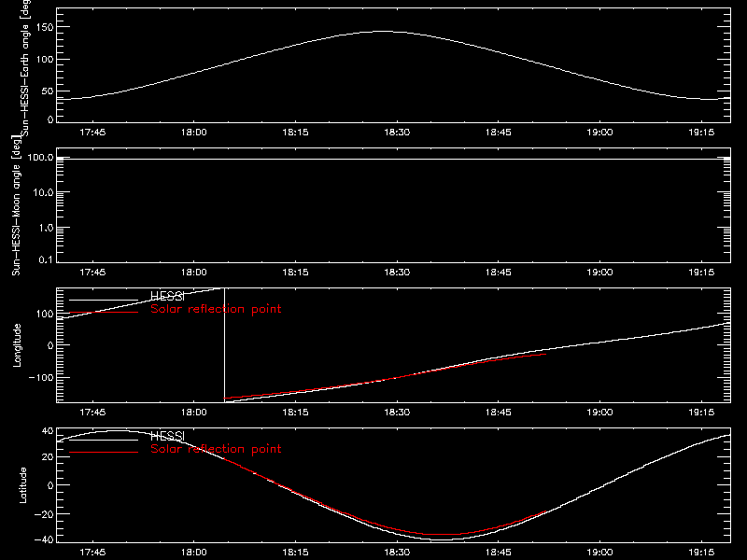
Task: Click 18:30 time label under Sun-HESSI-Earth plot
Action: click(x=397, y=133)
